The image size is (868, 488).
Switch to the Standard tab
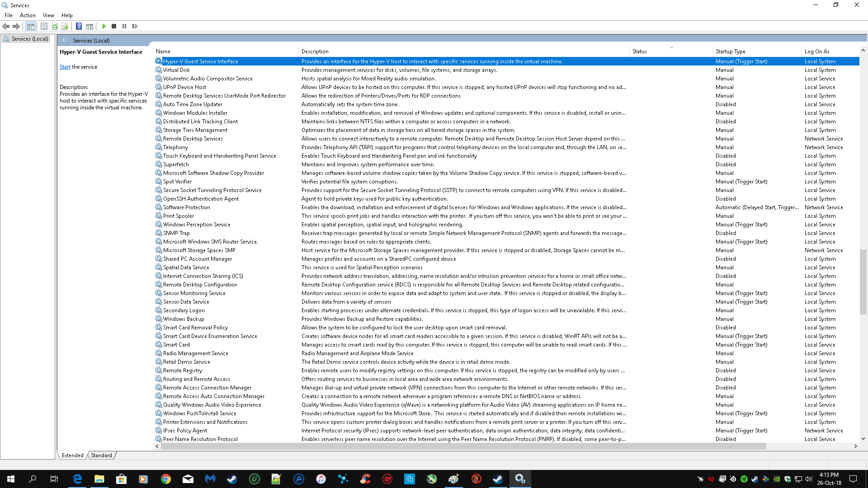(x=101, y=455)
